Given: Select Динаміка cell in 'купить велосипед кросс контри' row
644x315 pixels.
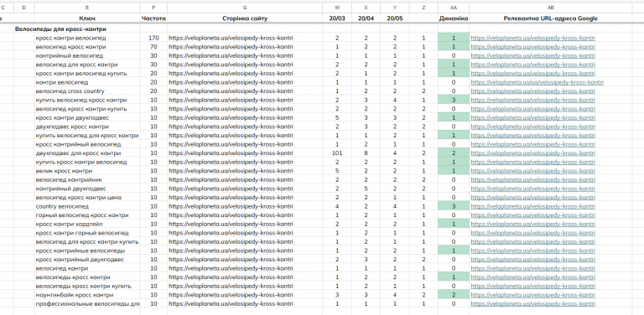Looking at the screenshot, I should (x=454, y=100).
